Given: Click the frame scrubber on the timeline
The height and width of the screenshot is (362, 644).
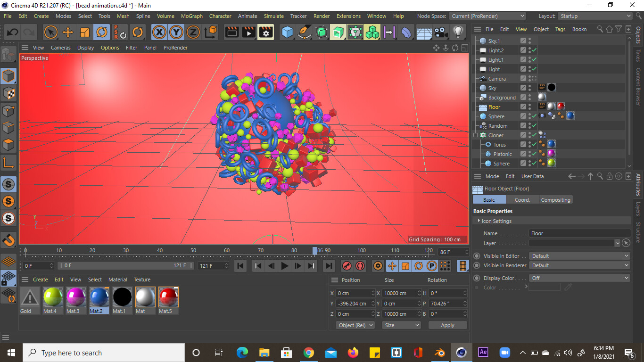Looking at the screenshot, I should tap(315, 250).
